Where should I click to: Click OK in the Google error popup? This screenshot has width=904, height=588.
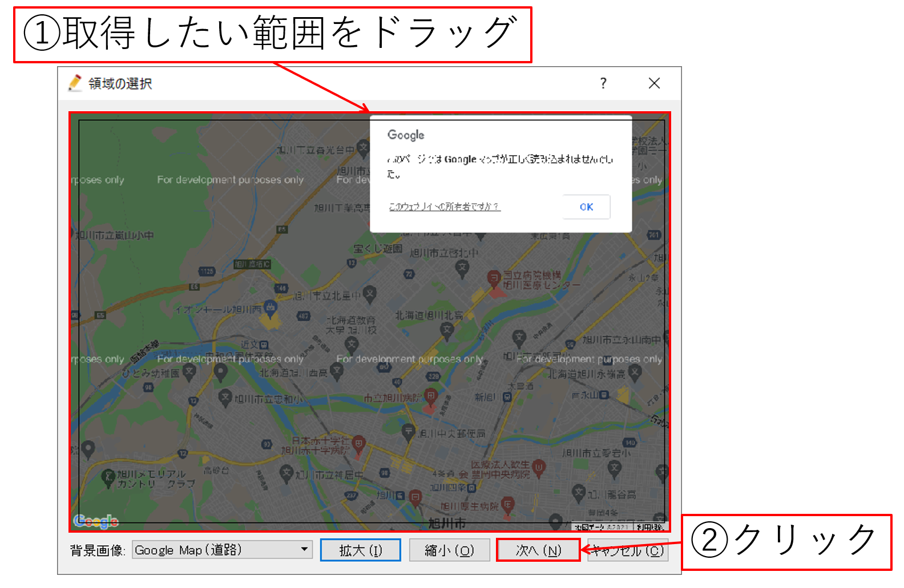(586, 207)
